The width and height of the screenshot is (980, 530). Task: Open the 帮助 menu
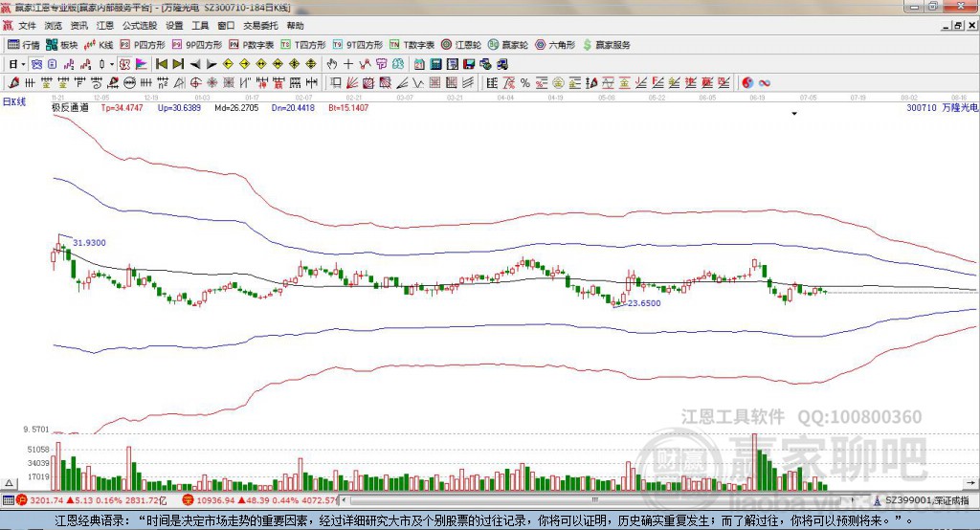(x=295, y=26)
